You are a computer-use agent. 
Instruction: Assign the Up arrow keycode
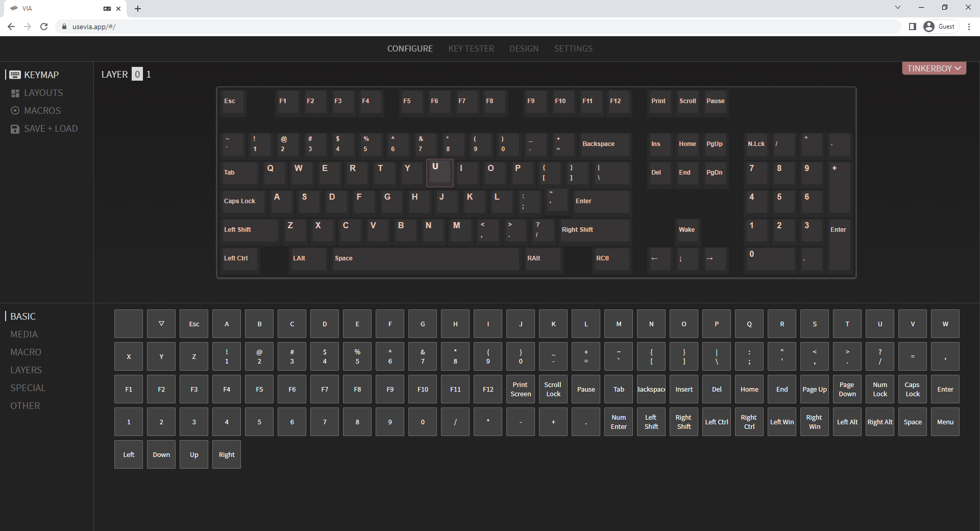(194, 454)
